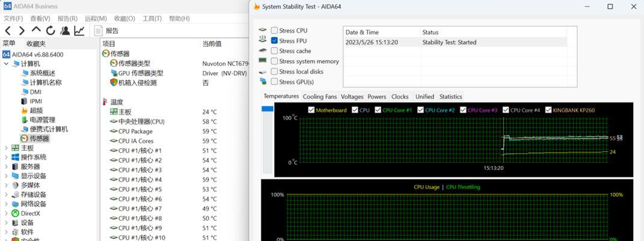
Task: Select the CPU IA Cores row
Action: 174,141
